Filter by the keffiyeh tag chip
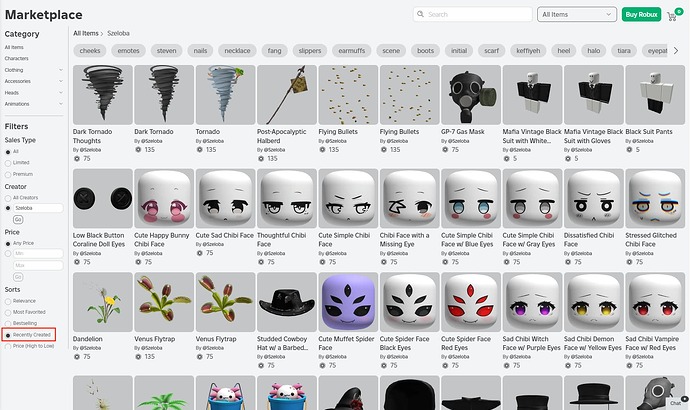Image resolution: width=690 pixels, height=410 pixels. (x=528, y=51)
